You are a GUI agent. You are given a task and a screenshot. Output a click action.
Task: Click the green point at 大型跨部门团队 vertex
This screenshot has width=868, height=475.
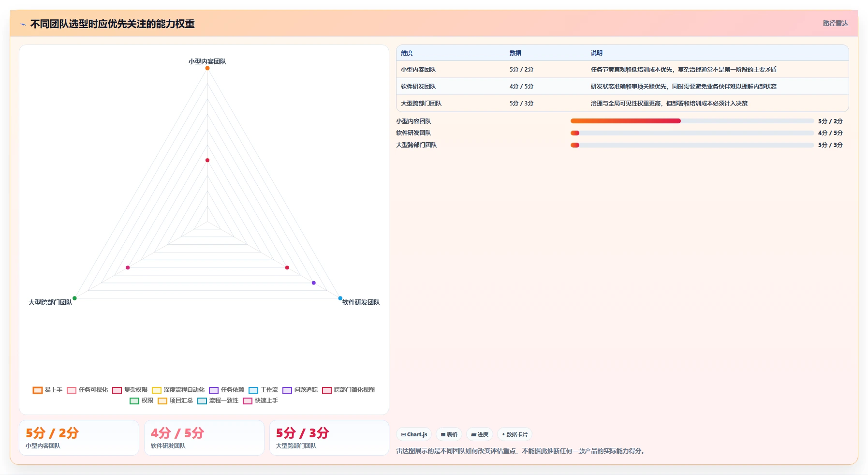74,298
